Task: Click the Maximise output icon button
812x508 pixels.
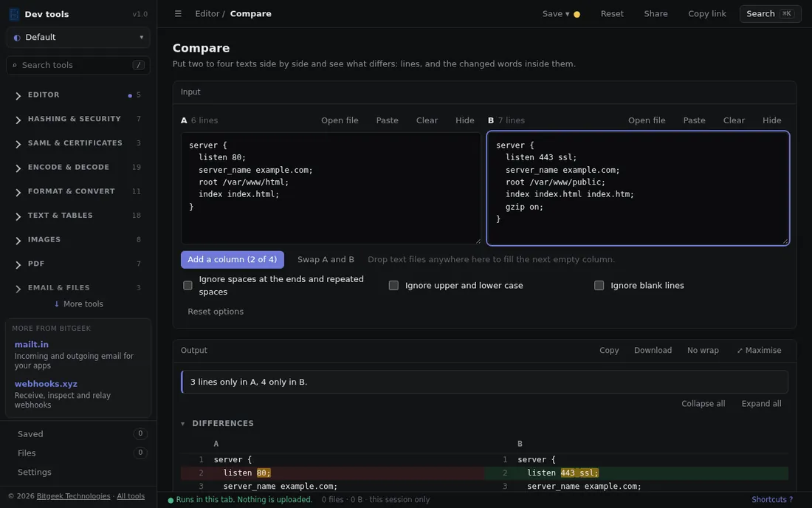Action: [x=759, y=351]
